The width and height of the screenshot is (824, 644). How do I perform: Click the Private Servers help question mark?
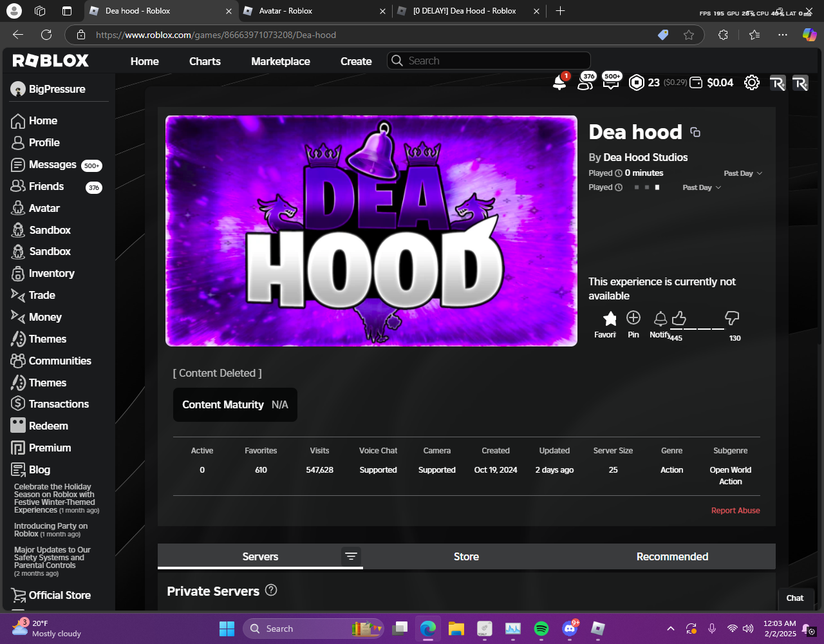point(271,590)
